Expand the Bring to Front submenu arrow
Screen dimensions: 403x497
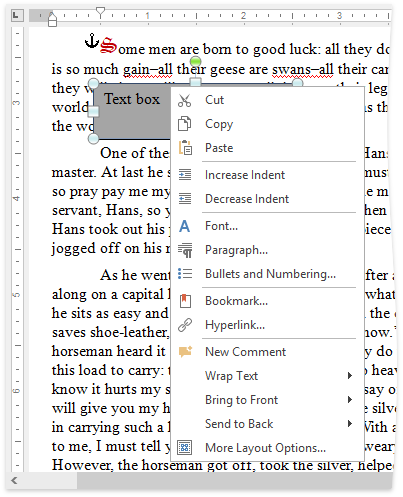[x=349, y=399]
